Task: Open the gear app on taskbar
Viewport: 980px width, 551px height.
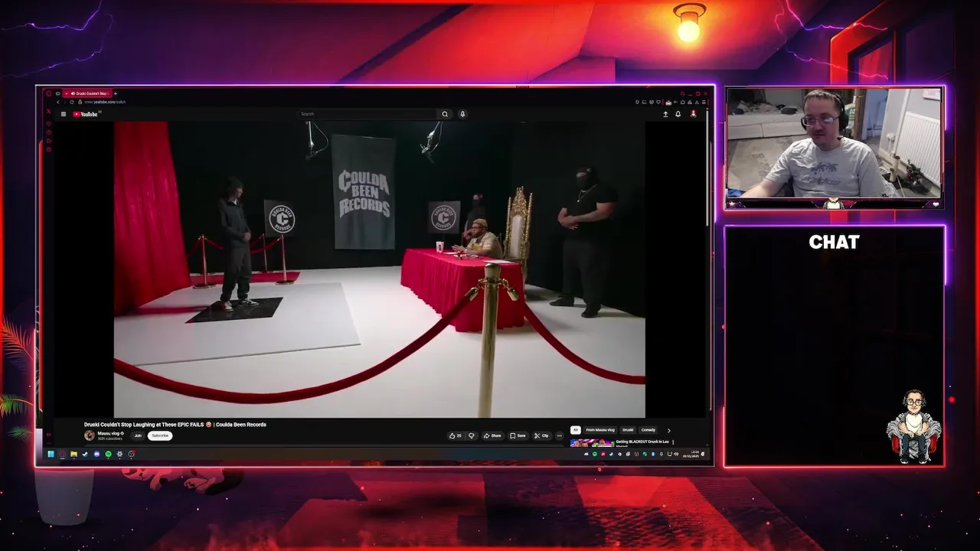Action: pos(119,454)
